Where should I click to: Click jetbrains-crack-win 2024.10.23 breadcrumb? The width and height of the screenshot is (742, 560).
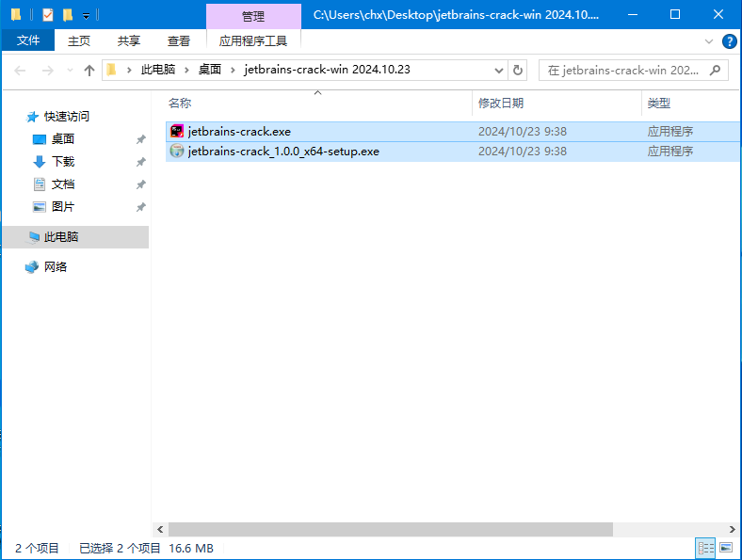coord(327,70)
